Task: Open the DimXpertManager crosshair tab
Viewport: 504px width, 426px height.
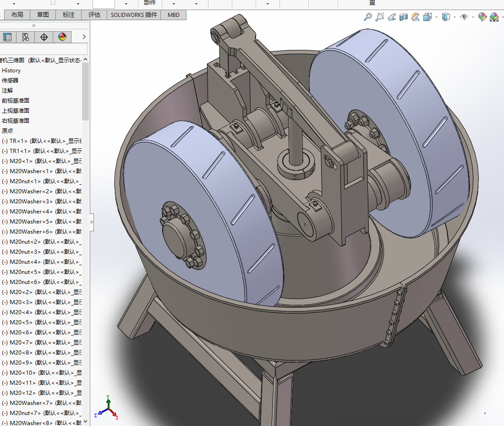Action: click(44, 37)
